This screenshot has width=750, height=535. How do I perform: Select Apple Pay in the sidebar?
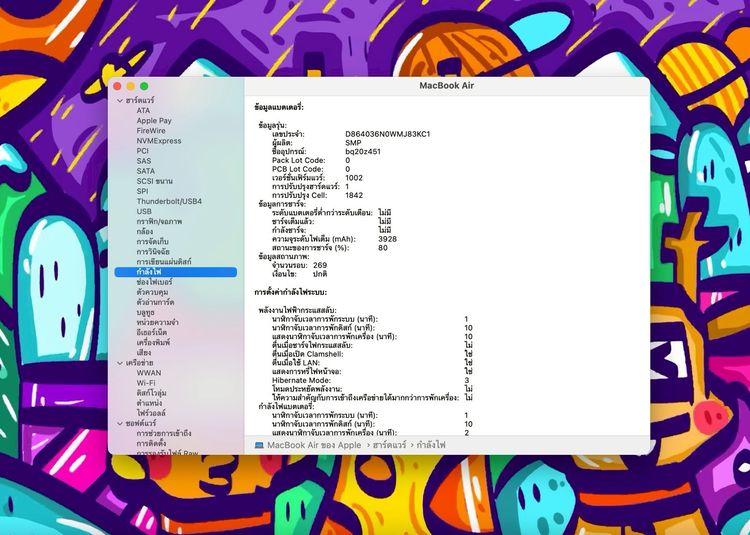click(154, 121)
